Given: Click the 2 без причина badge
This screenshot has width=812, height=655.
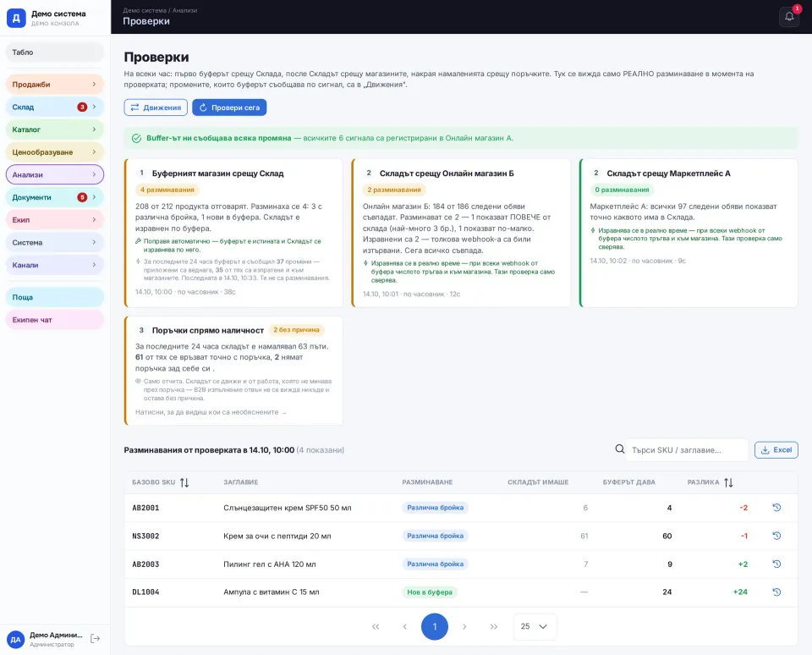Looking at the screenshot, I should [296, 329].
